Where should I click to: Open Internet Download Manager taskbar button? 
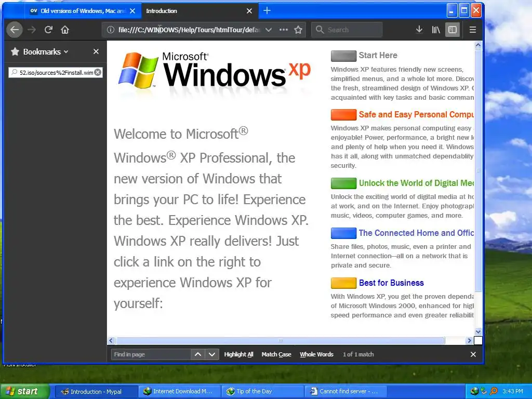click(179, 392)
